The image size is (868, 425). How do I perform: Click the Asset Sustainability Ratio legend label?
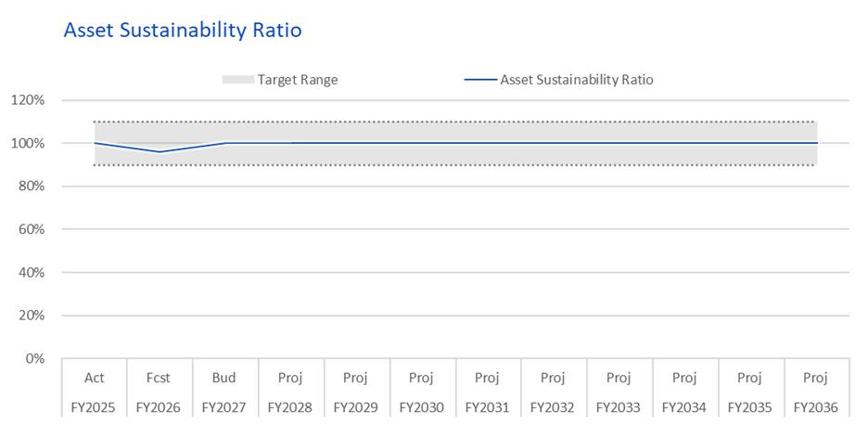577,80
